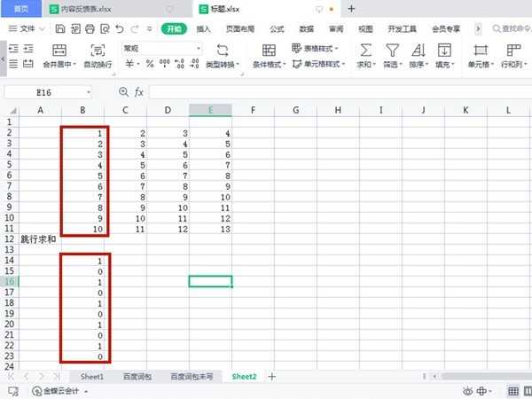Select row 16 header
The width and height of the screenshot is (532, 399).
tap(10, 281)
